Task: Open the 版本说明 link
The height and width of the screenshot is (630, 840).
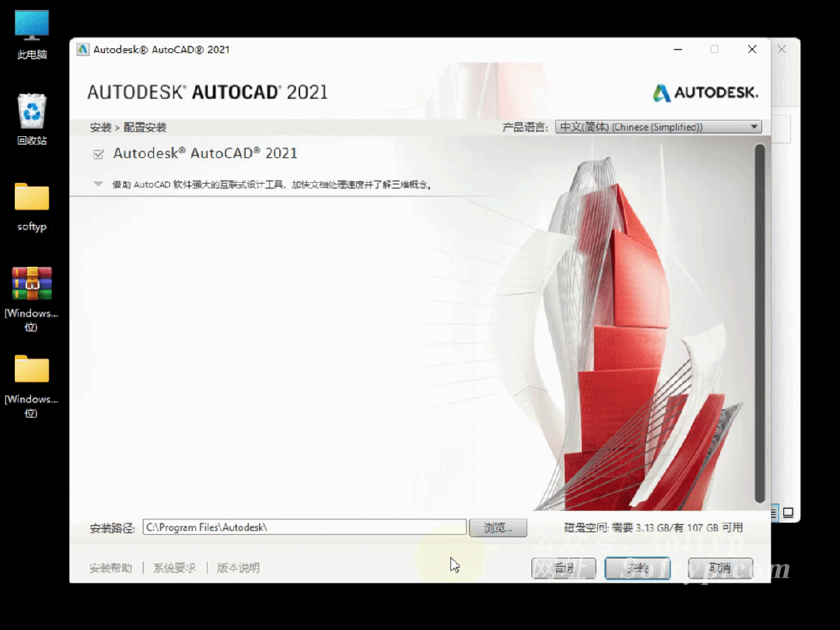Action: click(238, 568)
